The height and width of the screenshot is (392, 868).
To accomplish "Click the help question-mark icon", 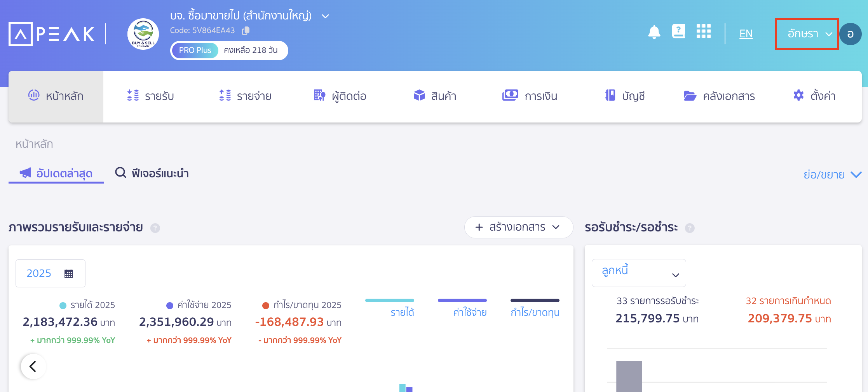I will [678, 32].
